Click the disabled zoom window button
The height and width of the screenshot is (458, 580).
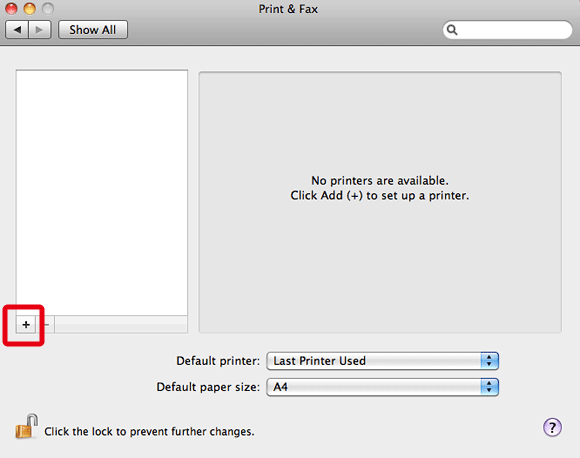(48, 8)
